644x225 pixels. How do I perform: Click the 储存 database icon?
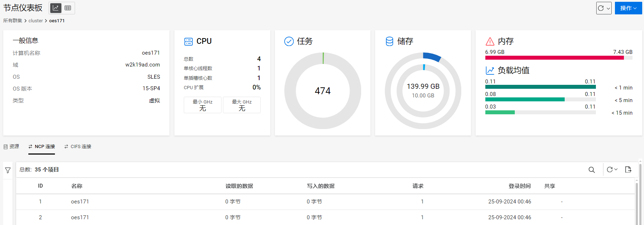(389, 42)
